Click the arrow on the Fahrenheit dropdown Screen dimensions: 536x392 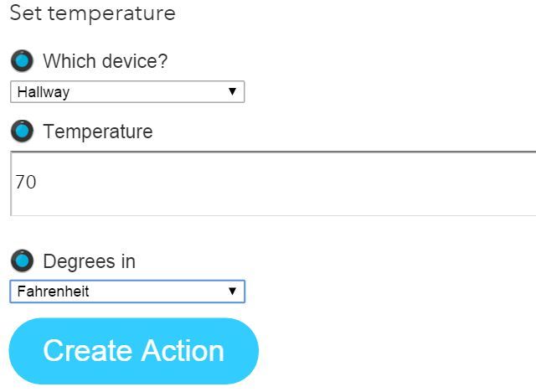[232, 291]
